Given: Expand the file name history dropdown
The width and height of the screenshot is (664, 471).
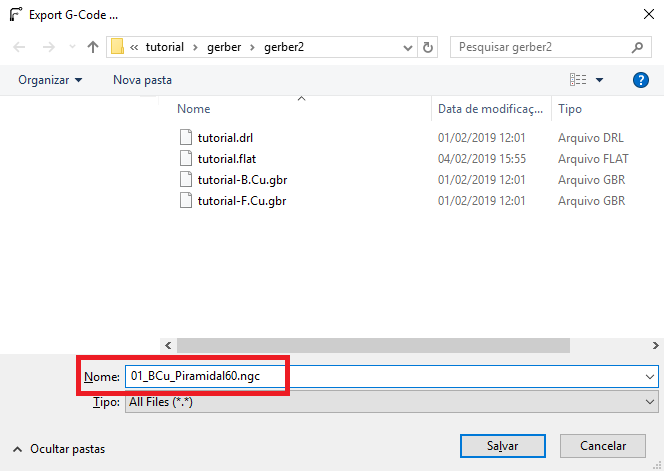Looking at the screenshot, I should [650, 376].
